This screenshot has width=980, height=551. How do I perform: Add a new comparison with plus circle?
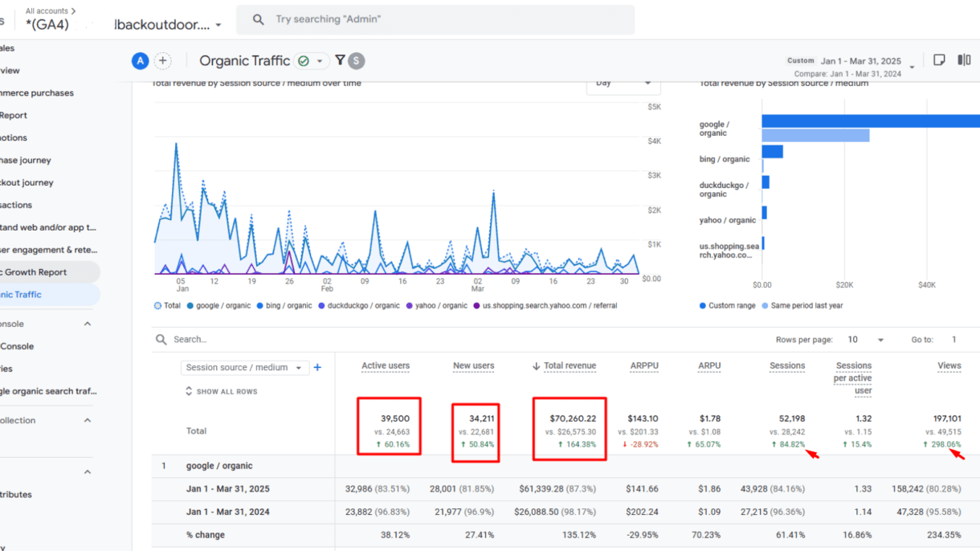pos(163,61)
